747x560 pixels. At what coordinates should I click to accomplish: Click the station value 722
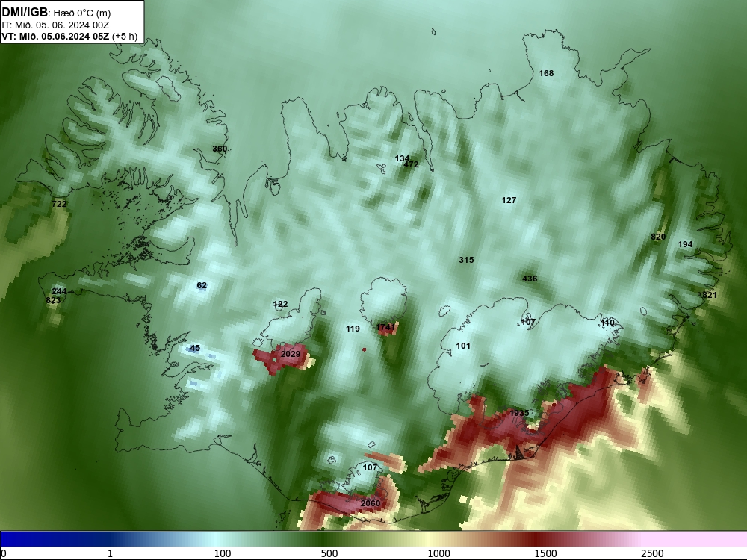(59, 204)
